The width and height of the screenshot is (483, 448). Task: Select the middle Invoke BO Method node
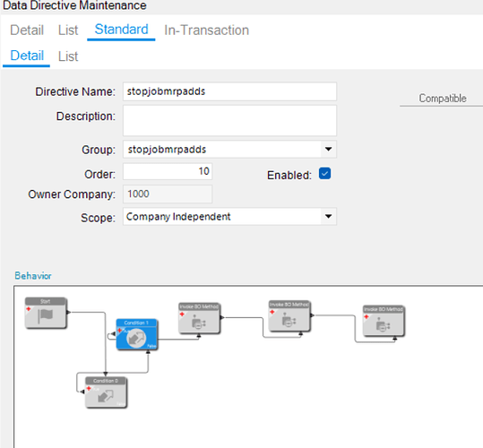click(x=289, y=316)
